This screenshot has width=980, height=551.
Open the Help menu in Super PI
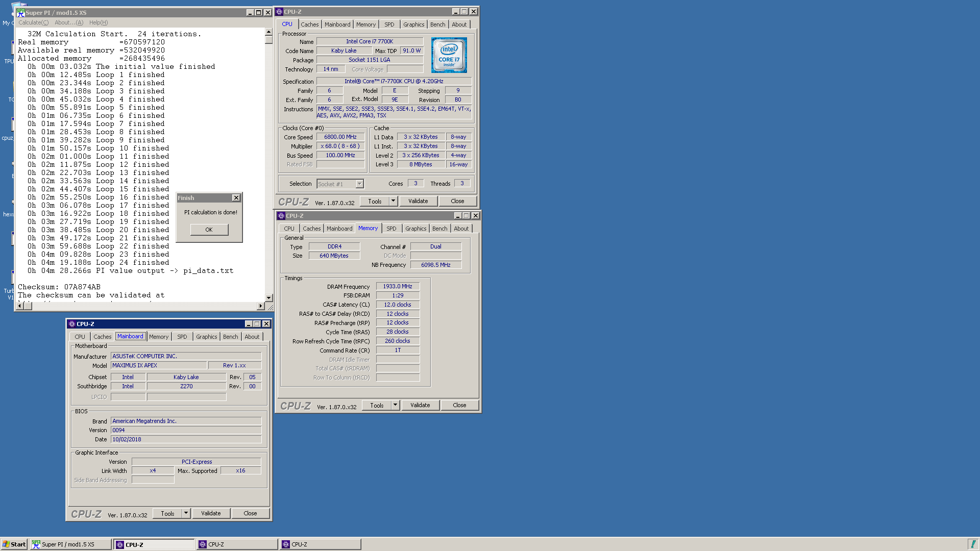click(99, 22)
